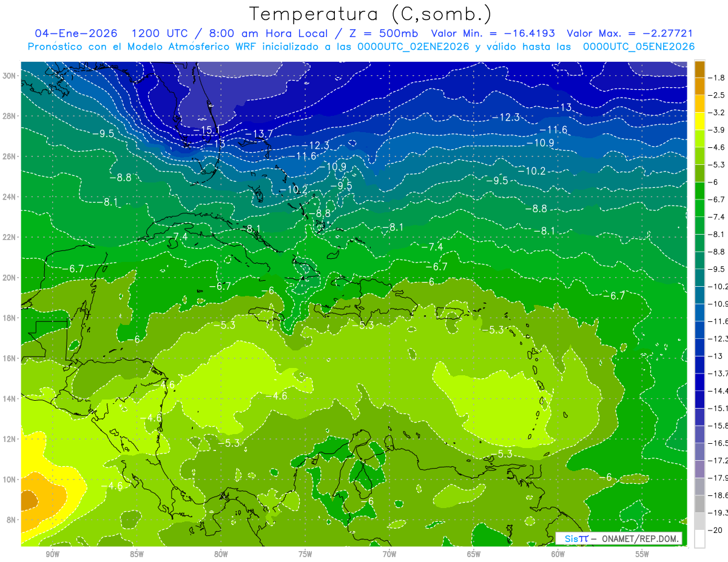
Task: Click the '70W' longitude axis label
Action: pyautogui.click(x=389, y=554)
